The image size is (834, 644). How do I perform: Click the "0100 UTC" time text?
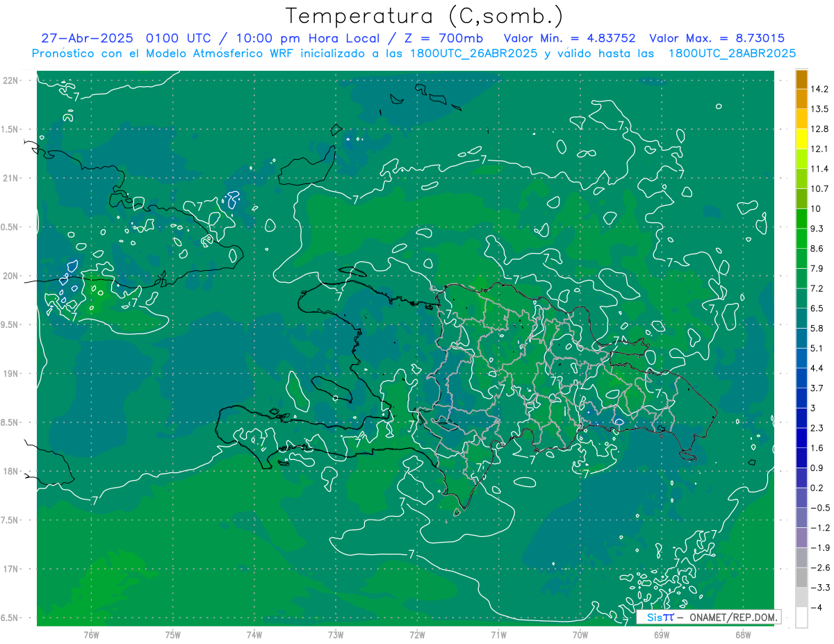(177, 38)
